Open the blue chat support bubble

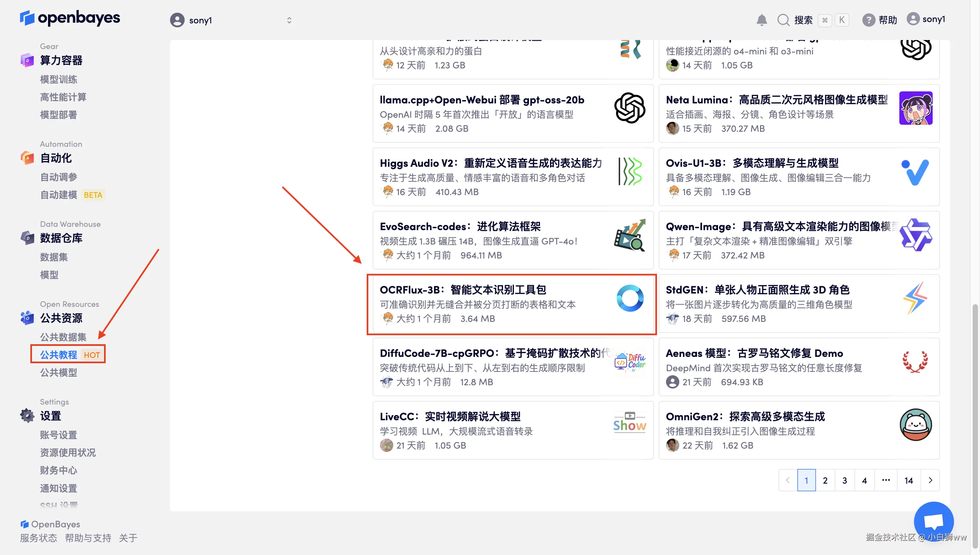[934, 521]
